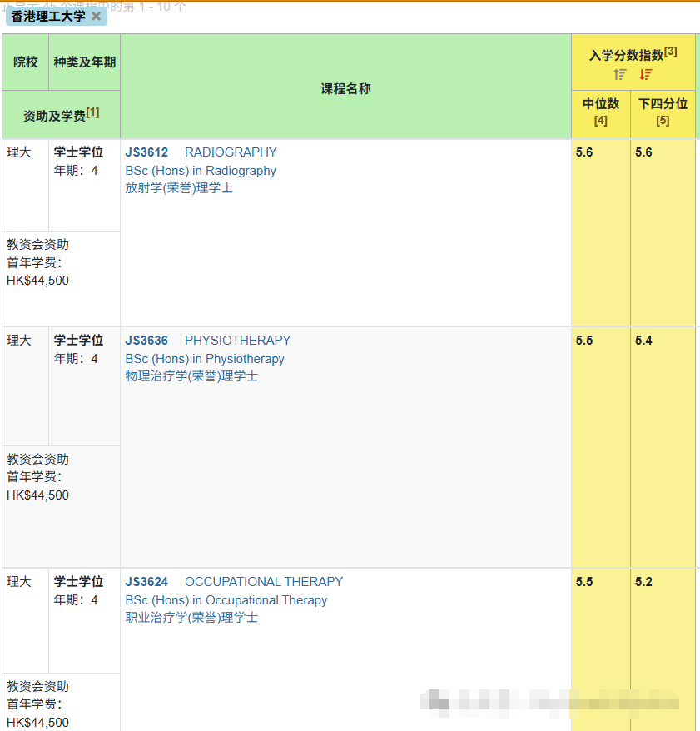Select 理大 in the Physiotherapy row

(19, 341)
